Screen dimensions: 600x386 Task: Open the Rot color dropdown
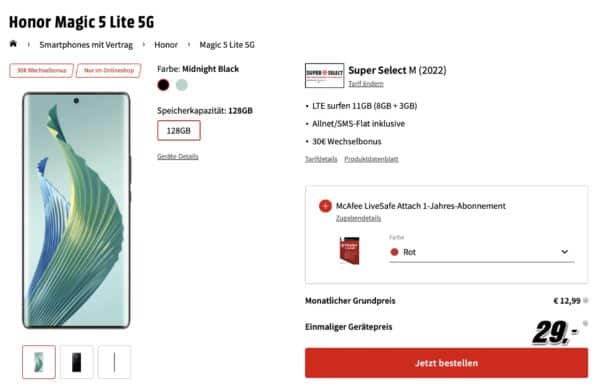point(482,252)
